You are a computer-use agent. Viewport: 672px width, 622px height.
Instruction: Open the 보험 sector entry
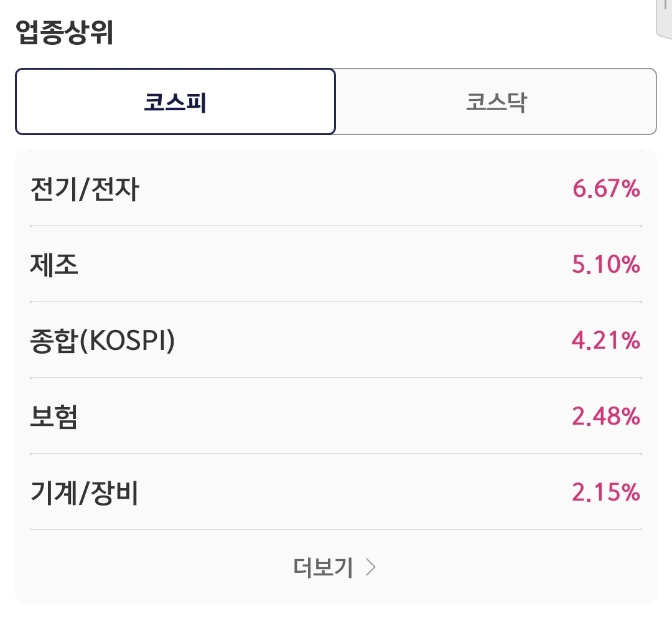tap(336, 416)
